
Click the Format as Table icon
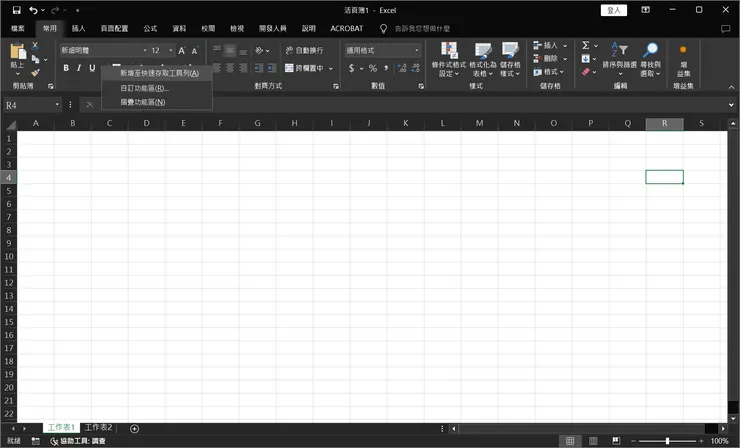coord(483,50)
